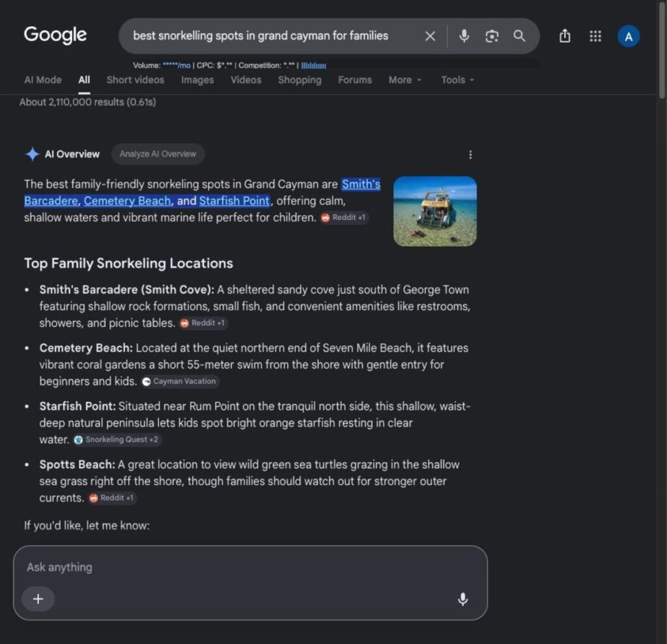Screen dimensions: 667x644
Task: Open the AI Overview three-dot menu
Action: coord(470,154)
